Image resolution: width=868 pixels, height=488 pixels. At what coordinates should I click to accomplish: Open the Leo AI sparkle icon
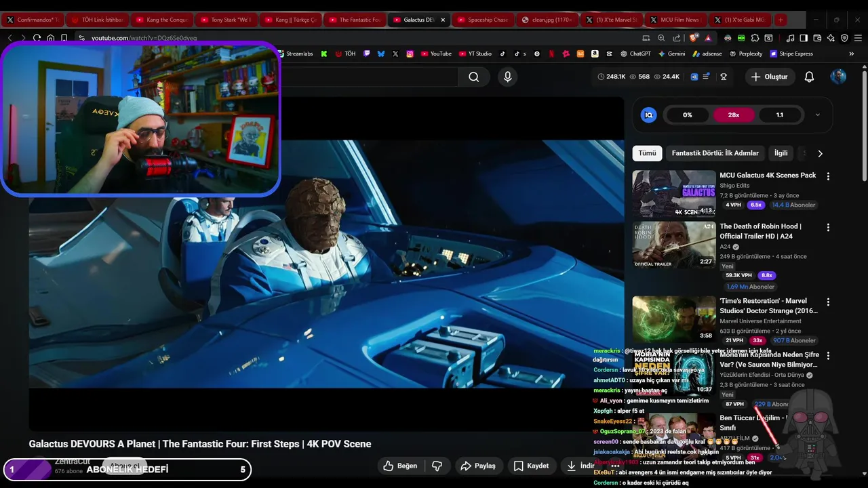point(831,38)
